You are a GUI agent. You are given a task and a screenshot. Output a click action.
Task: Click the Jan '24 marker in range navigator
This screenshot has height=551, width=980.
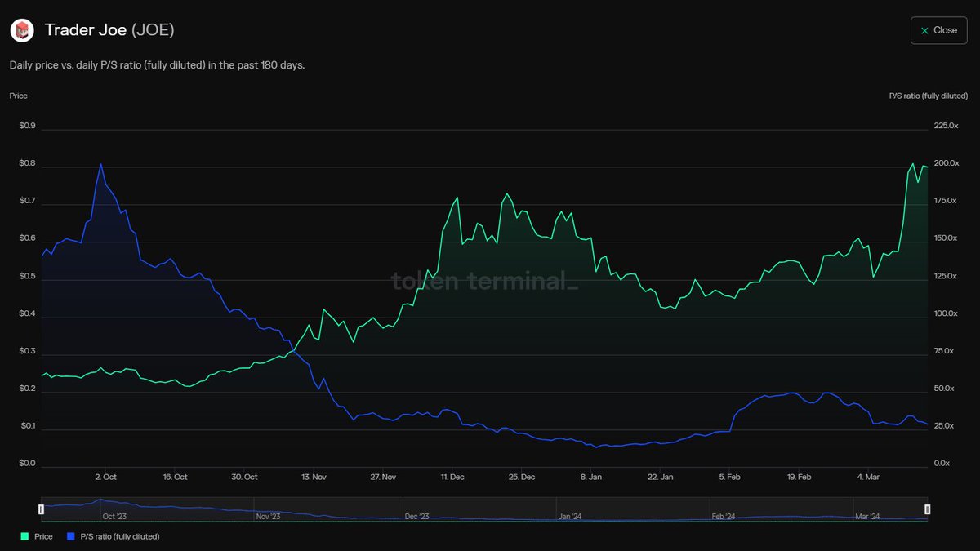coord(570,516)
